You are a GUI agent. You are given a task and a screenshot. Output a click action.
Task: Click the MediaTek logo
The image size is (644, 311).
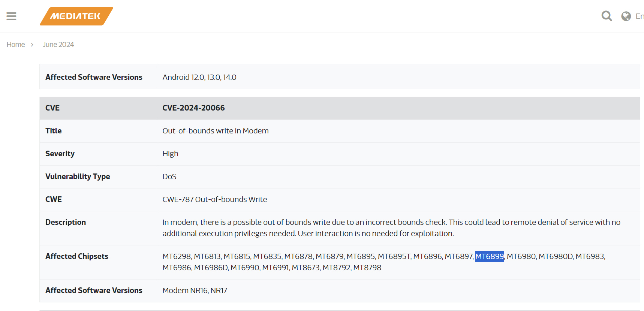coord(76,16)
